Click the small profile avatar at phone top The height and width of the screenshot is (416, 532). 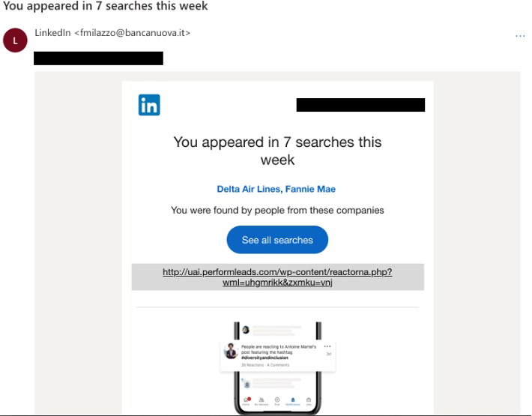coord(244,329)
